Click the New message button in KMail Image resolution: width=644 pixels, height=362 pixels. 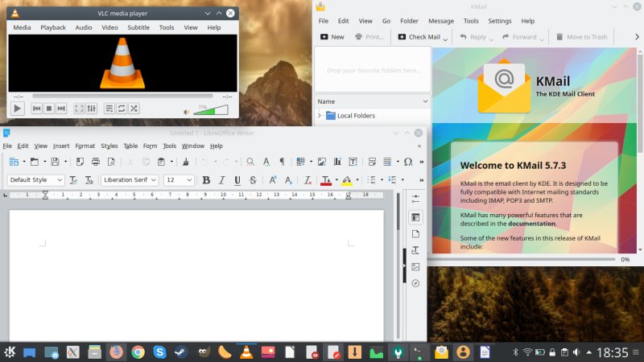click(332, 37)
